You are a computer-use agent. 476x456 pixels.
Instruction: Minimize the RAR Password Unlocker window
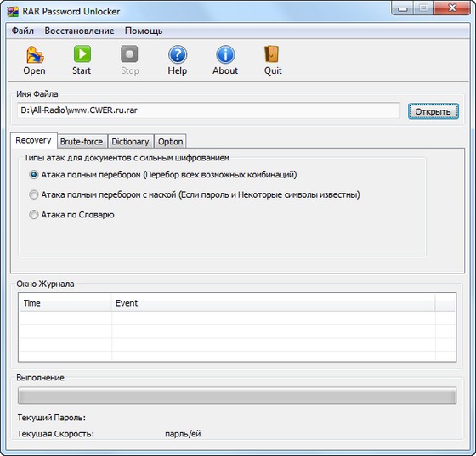tap(403, 8)
